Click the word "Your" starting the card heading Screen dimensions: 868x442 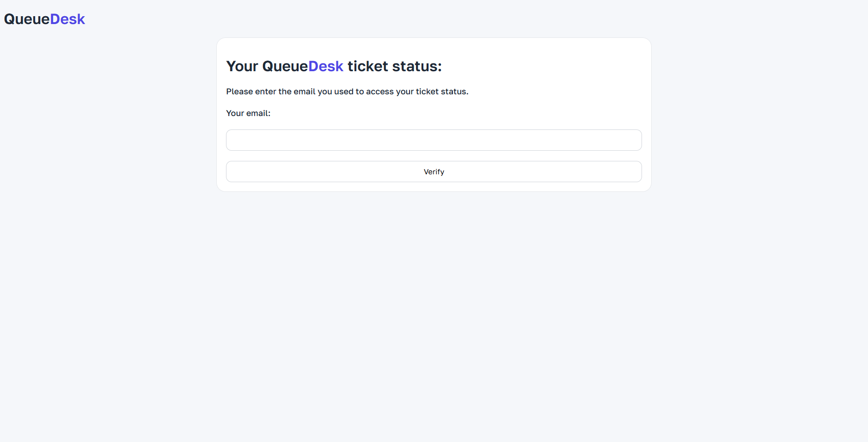point(242,66)
